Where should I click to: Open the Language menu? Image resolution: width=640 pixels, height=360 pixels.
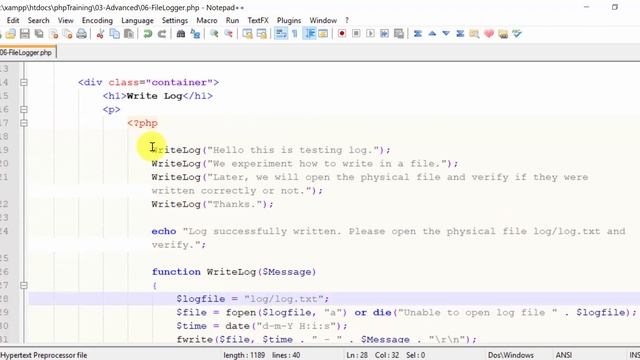(137, 20)
